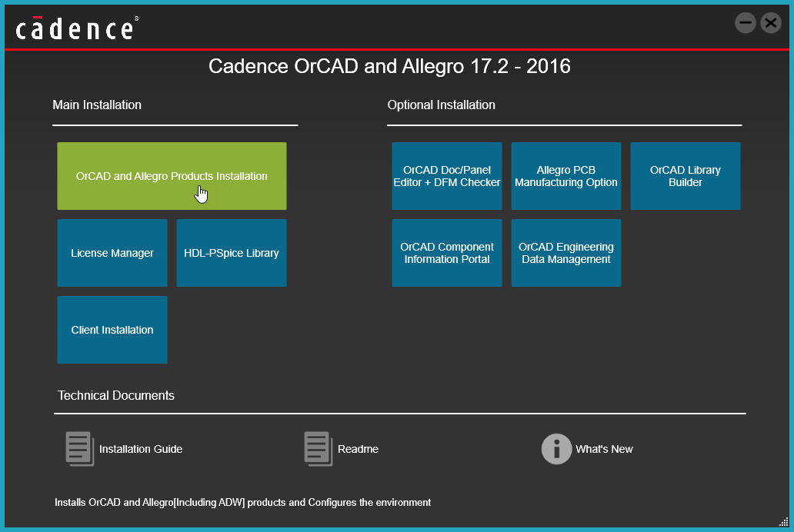Close the Cadence installer window
Viewport: 794px width, 532px height.
771,23
